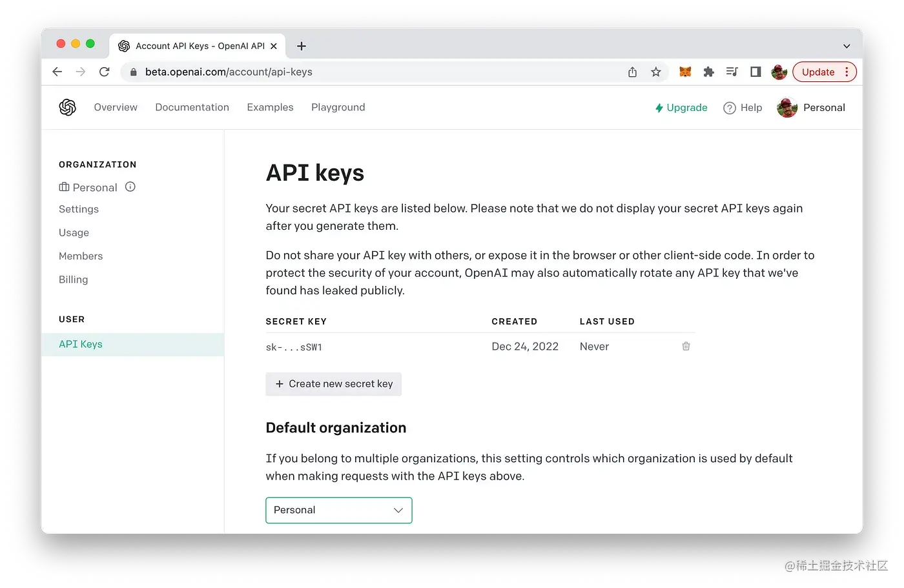Reload the API keys page
Screen dimensions: 904x588
104,72
